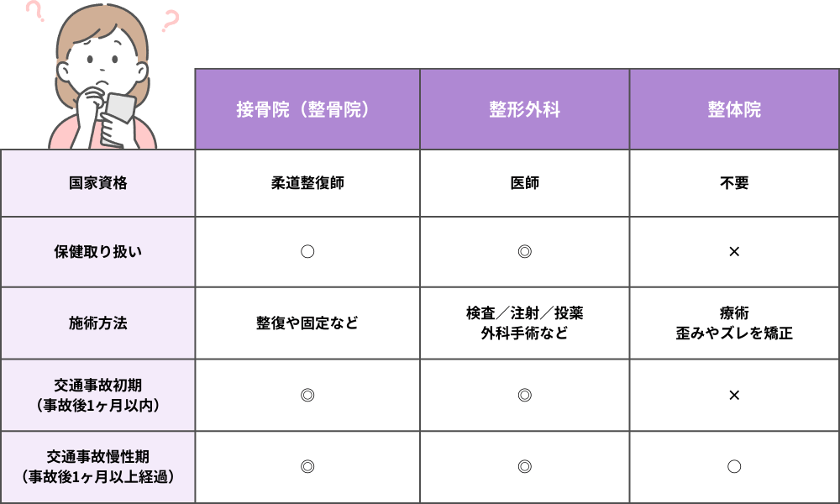The width and height of the screenshot is (840, 504).
Task: Click the 柔道整復師 cell
Action: point(307,183)
